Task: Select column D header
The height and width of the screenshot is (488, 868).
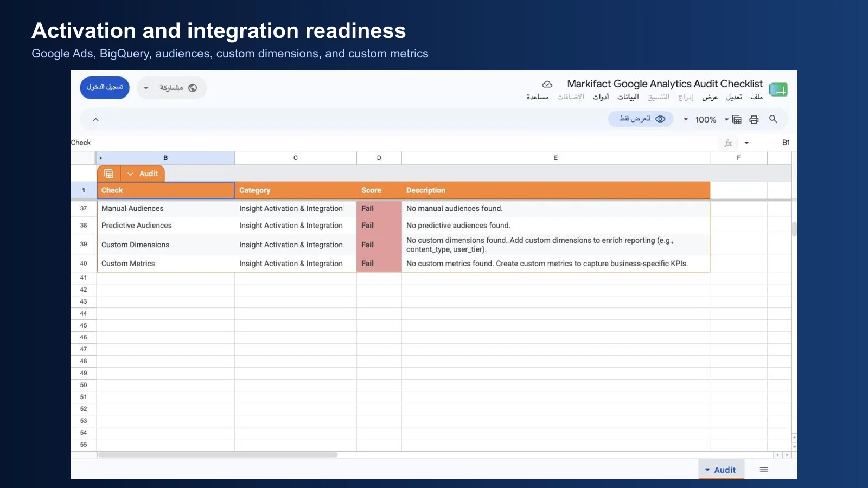Action: (379, 158)
